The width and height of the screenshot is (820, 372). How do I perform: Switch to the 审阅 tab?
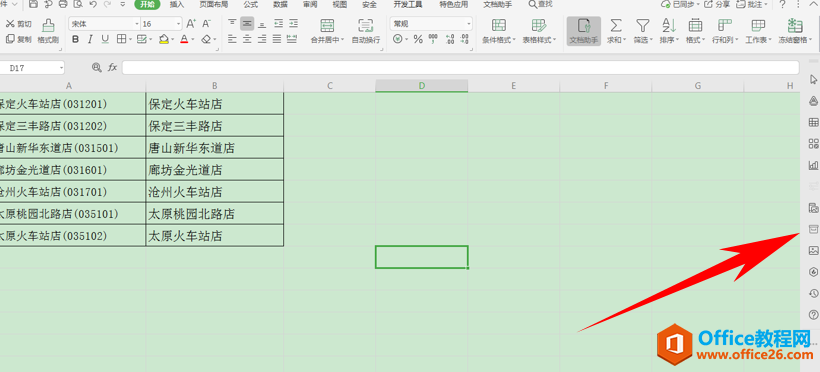coord(310,5)
